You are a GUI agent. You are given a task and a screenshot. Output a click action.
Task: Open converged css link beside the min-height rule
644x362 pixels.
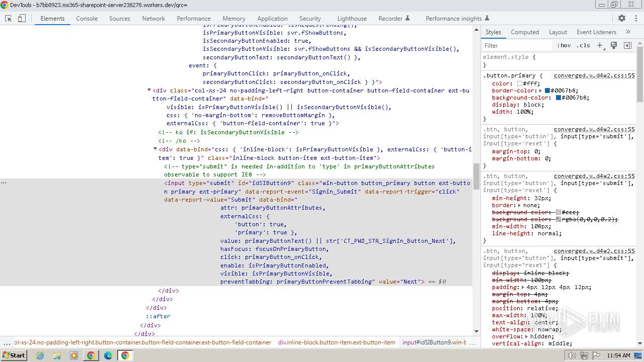[x=594, y=176]
